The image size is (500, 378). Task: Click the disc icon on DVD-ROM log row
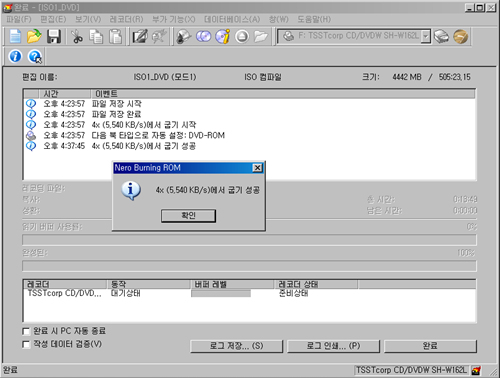point(31,135)
